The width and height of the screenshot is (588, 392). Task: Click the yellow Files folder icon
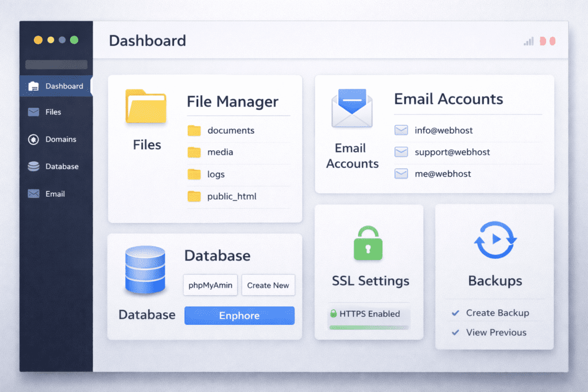pyautogui.click(x=145, y=106)
